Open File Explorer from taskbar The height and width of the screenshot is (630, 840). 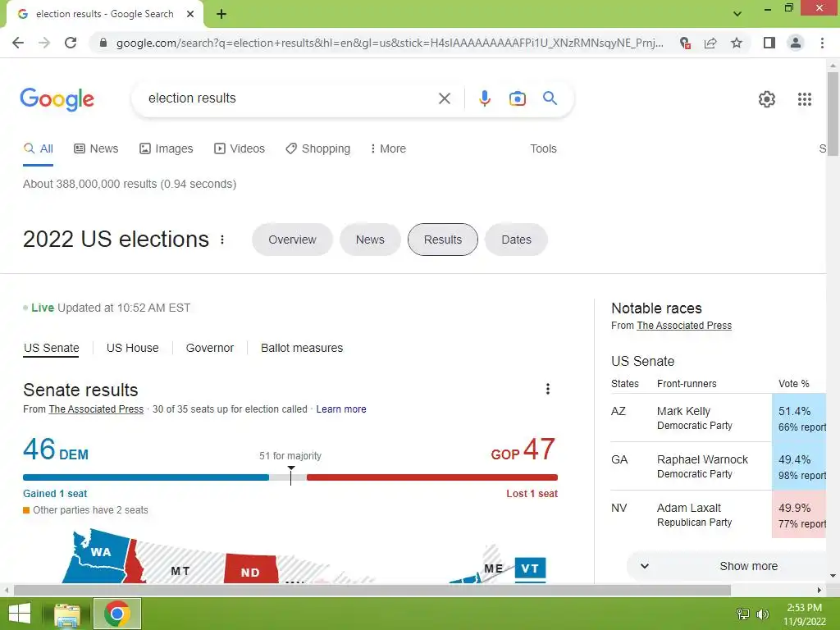67,614
